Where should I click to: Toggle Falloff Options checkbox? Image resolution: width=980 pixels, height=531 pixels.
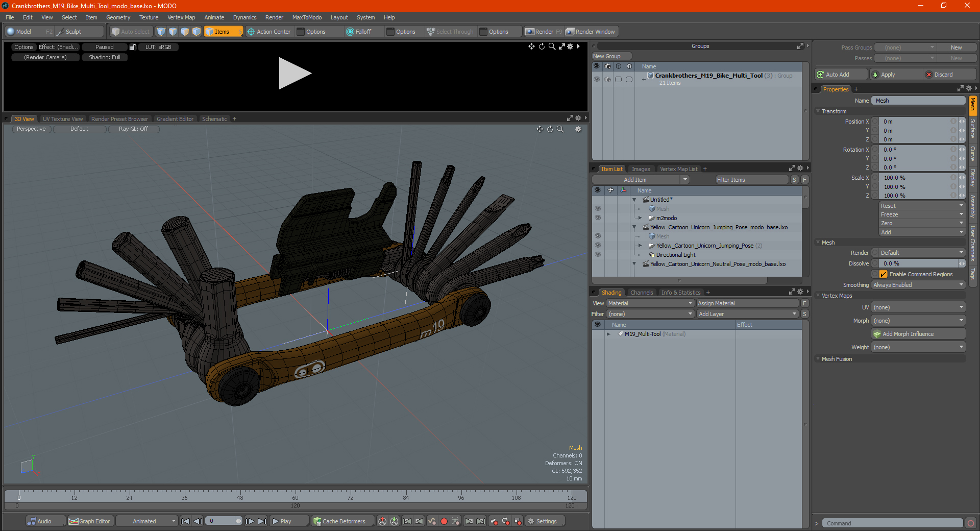(x=390, y=32)
